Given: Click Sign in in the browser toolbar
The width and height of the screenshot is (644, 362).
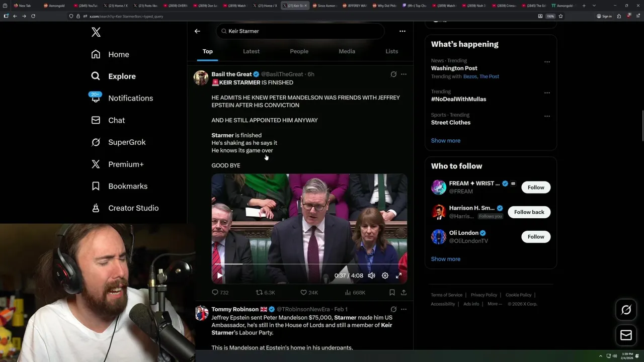Looking at the screenshot, I should point(604,16).
